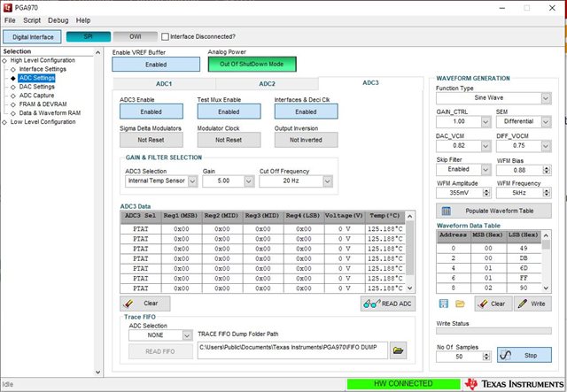Browse FIFO dump folder with folder icon
Screen dimensions: 567x392
click(398, 350)
